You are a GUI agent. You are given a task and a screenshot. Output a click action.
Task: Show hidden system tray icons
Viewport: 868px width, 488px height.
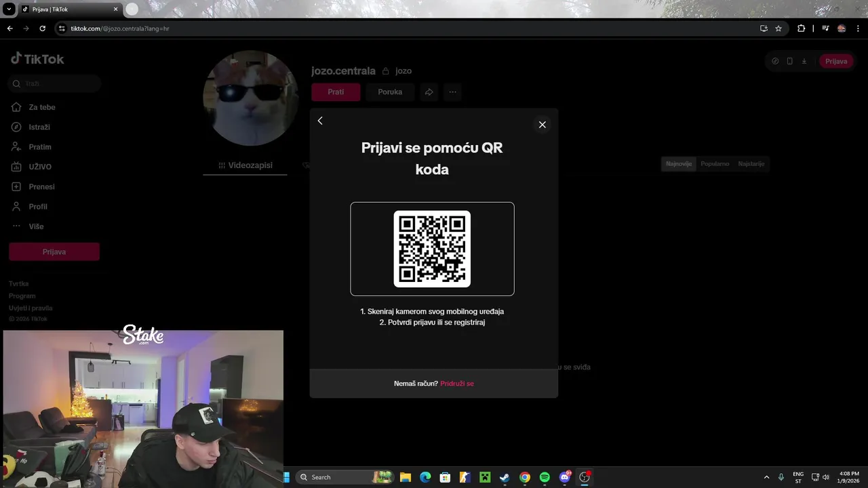tap(766, 477)
